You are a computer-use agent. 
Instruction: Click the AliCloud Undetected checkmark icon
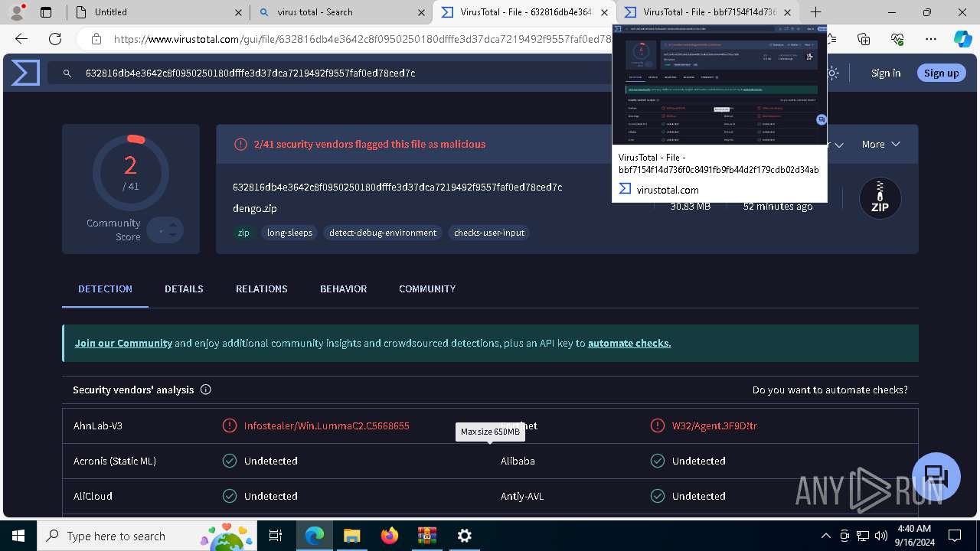coord(229,496)
